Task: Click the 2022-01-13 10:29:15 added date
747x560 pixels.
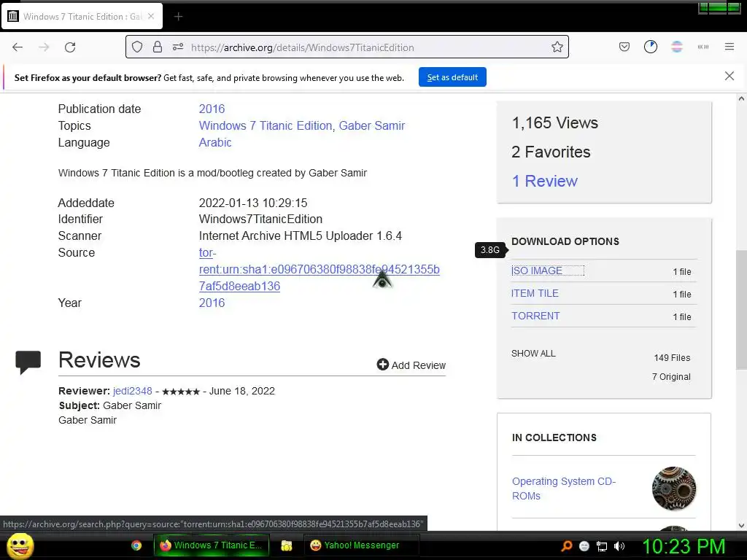Action: [x=253, y=203]
